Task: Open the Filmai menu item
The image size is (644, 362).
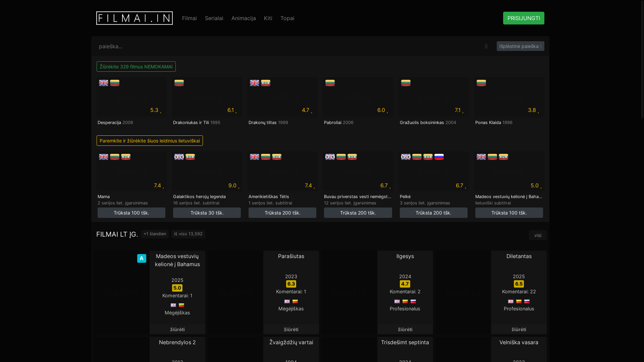Action: pos(190,18)
